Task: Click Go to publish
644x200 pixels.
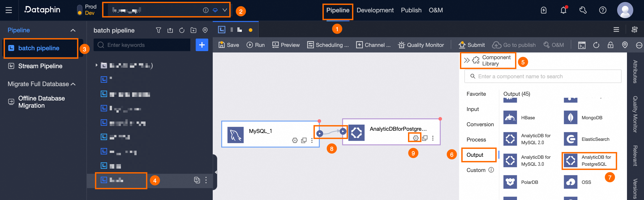Action: 514,45
